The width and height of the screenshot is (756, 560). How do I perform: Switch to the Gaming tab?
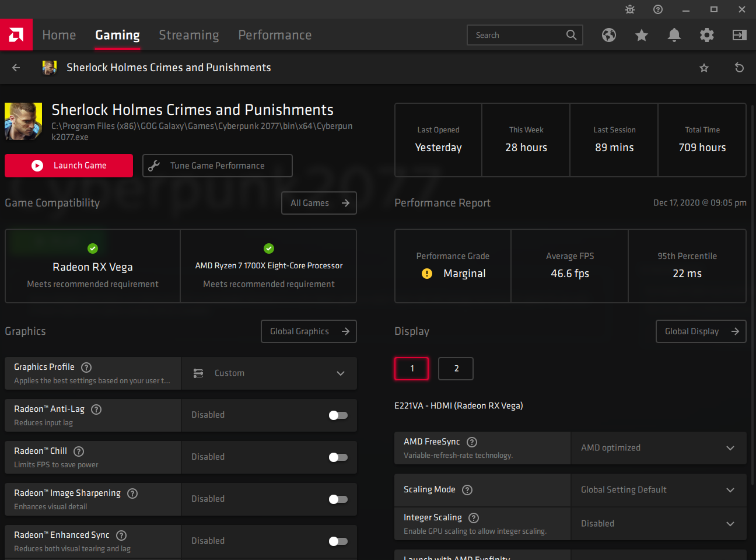pyautogui.click(x=117, y=35)
